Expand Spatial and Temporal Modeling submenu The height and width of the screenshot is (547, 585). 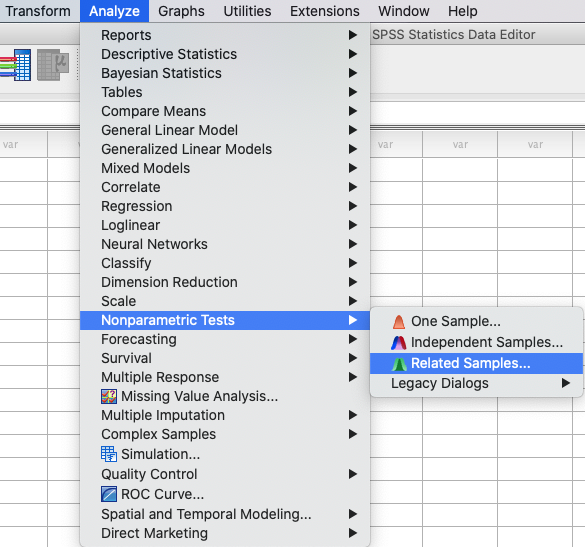[x=225, y=514]
